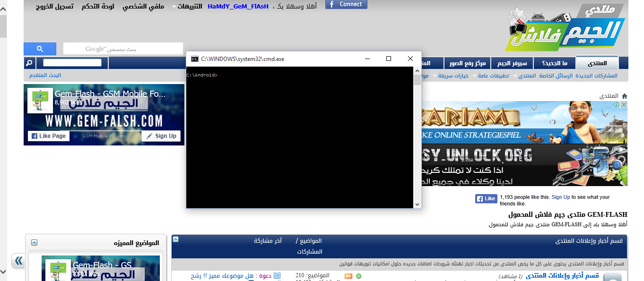
Task: Open قسم أخبار وإعلانات المنتدى header title
Action: point(589,241)
